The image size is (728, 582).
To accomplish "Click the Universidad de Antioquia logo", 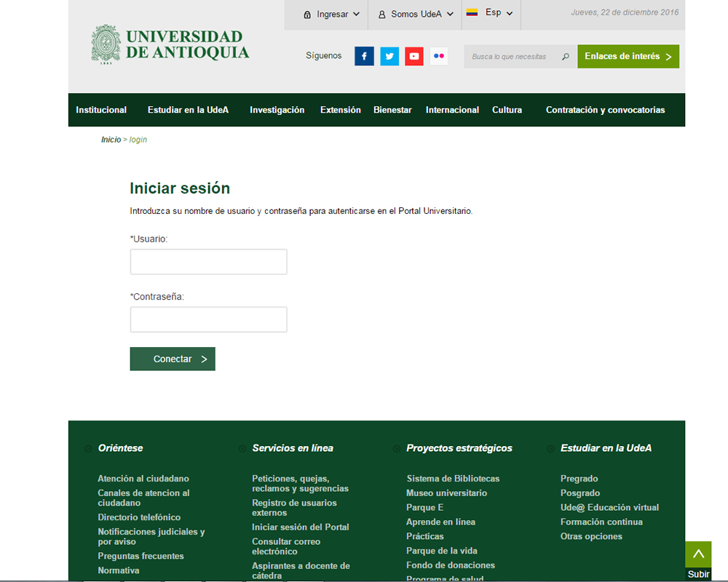I will 170,44.
